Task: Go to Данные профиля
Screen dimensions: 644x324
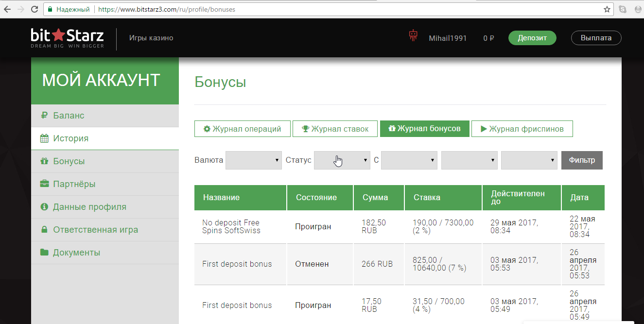Action: [89, 207]
